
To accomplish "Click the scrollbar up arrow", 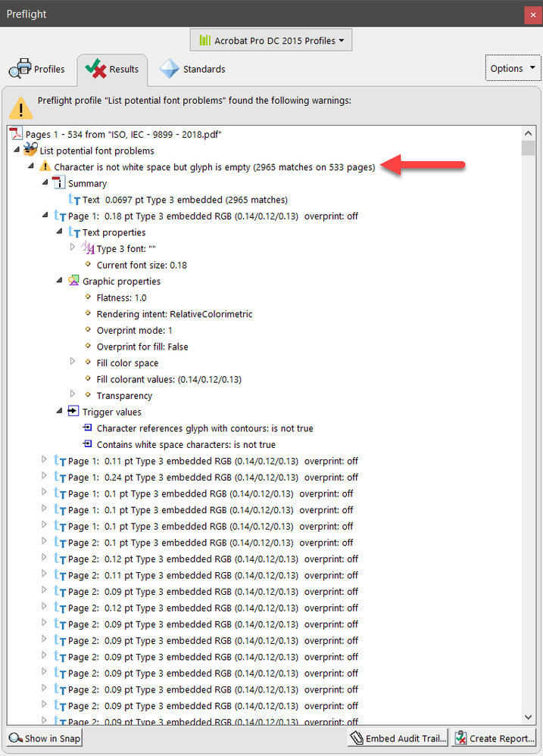I will pos(528,133).
